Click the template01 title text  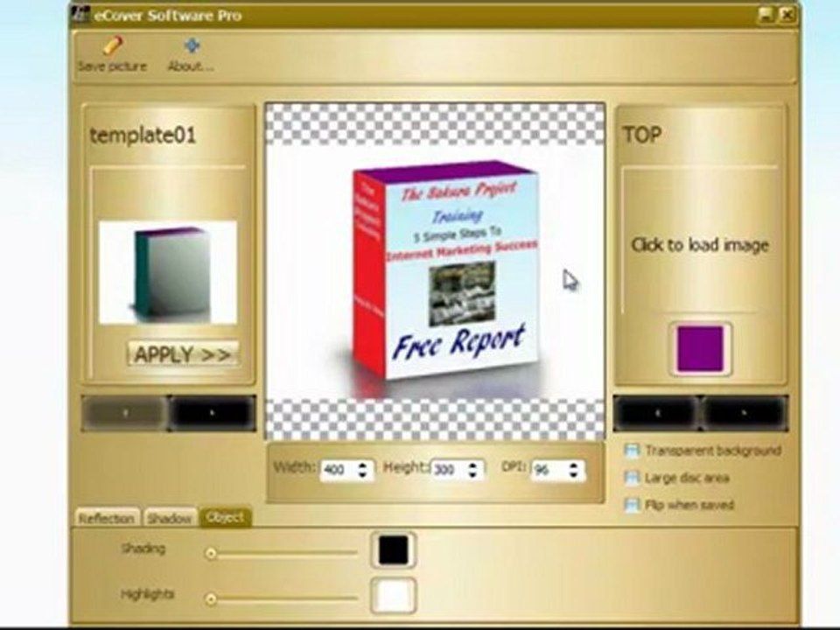tap(143, 135)
